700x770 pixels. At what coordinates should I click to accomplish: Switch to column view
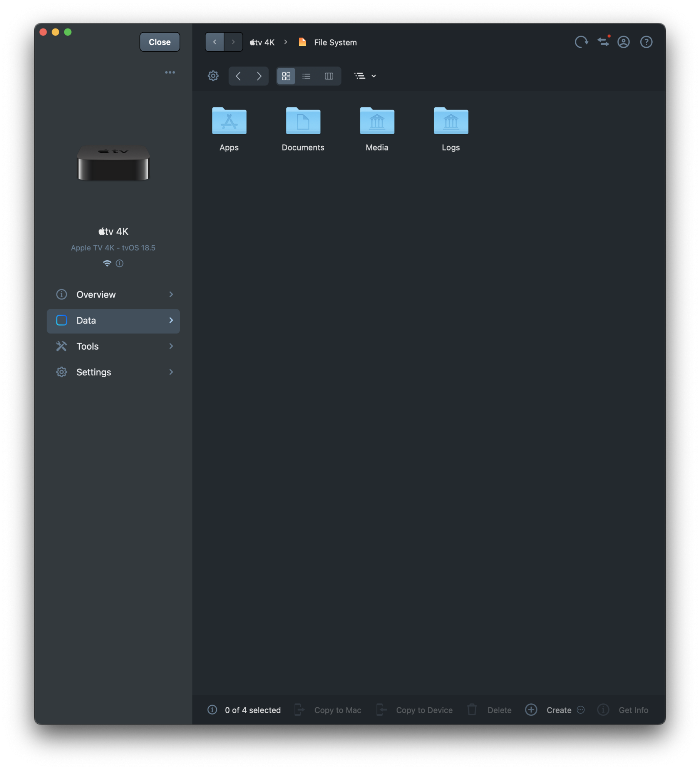[x=329, y=76]
